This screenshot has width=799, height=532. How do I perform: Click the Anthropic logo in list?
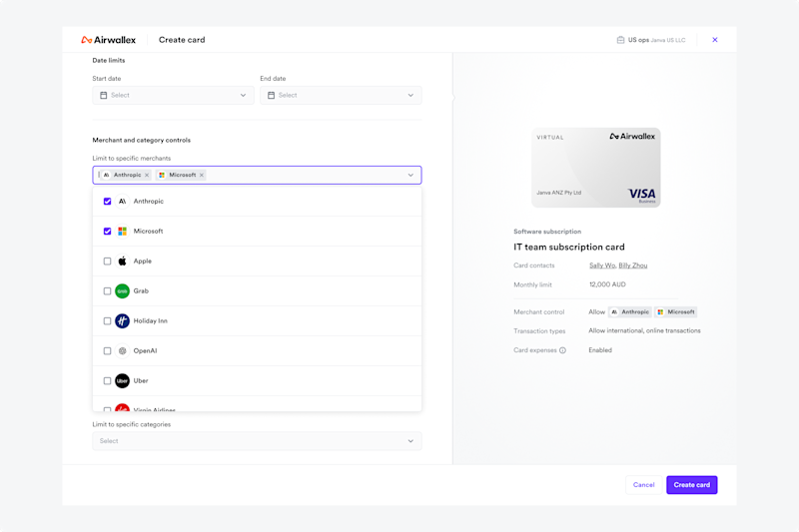(122, 201)
